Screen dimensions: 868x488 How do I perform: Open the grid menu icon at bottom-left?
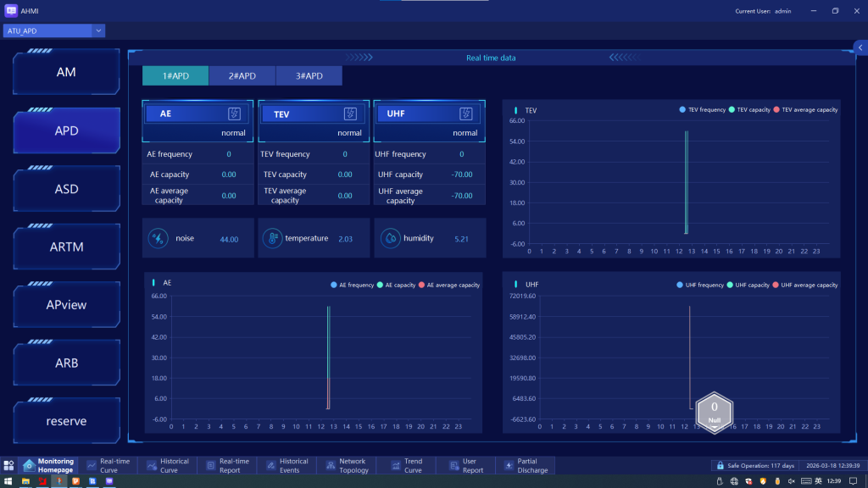pos(8,465)
